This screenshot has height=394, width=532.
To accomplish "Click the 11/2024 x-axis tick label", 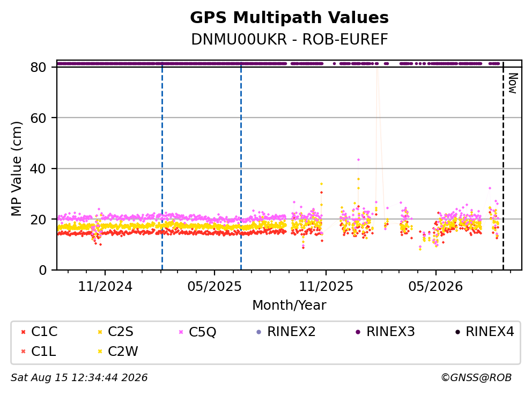I will pyautogui.click(x=105, y=287).
